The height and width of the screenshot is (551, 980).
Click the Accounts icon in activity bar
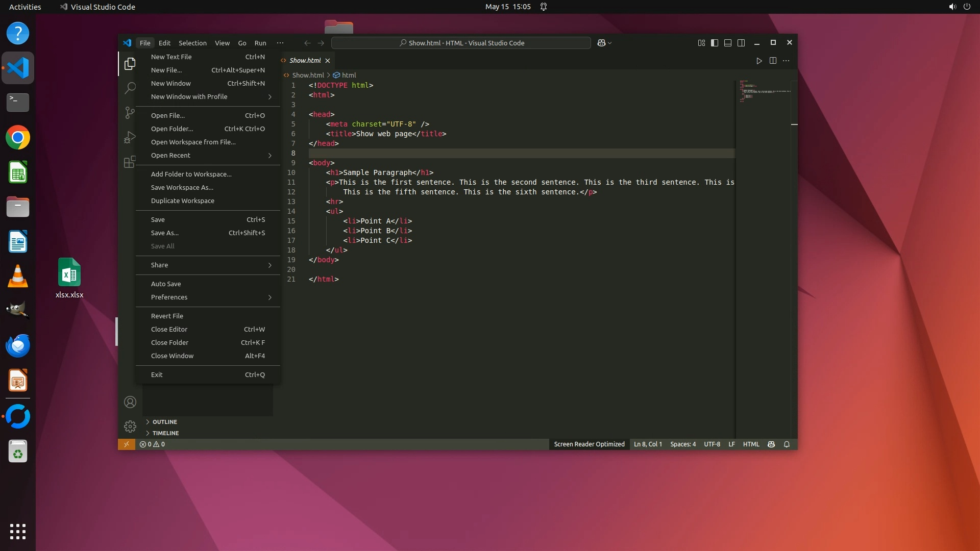tap(130, 402)
